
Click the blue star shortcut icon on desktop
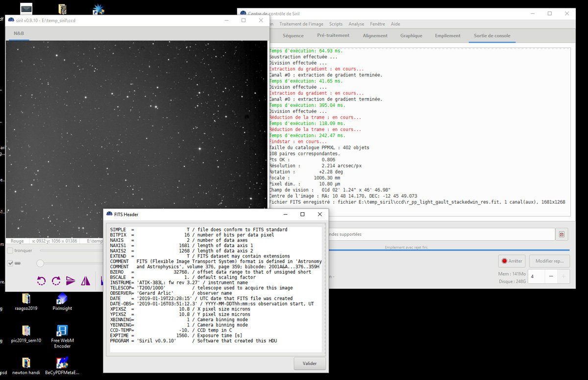tap(98, 9)
